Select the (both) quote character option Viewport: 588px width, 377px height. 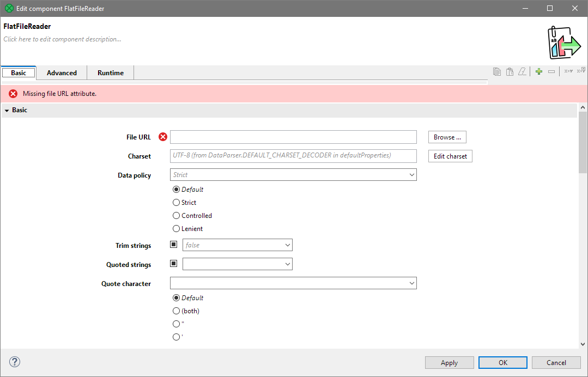coord(176,311)
